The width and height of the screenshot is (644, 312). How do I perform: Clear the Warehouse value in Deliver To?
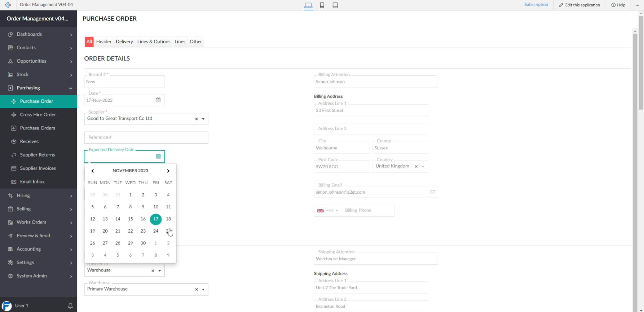[x=152, y=271]
